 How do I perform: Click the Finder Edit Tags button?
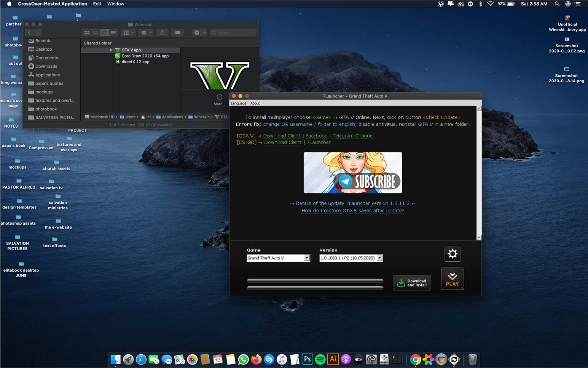pyautogui.click(x=177, y=33)
